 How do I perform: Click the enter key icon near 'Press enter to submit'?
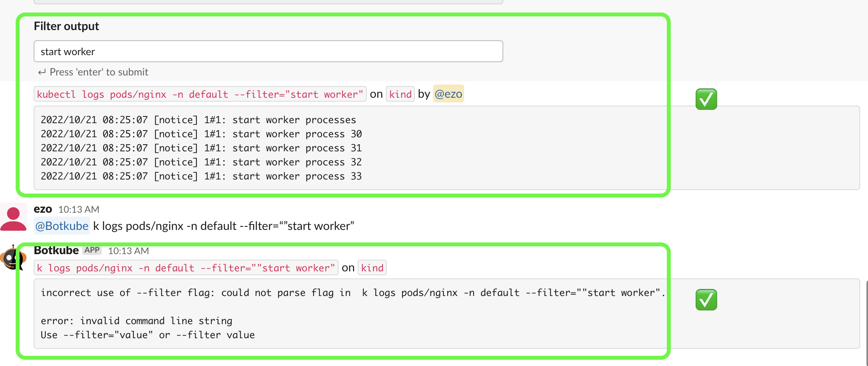coord(42,72)
